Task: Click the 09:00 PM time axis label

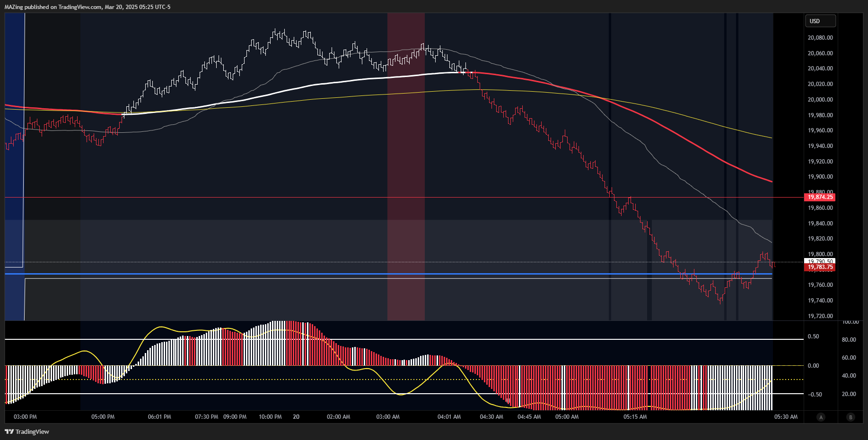Action: coord(235,417)
